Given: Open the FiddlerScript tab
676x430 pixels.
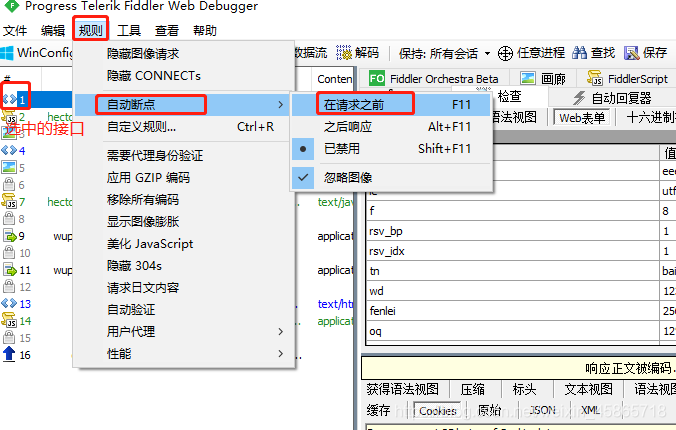Looking at the screenshot, I should pos(627,79).
